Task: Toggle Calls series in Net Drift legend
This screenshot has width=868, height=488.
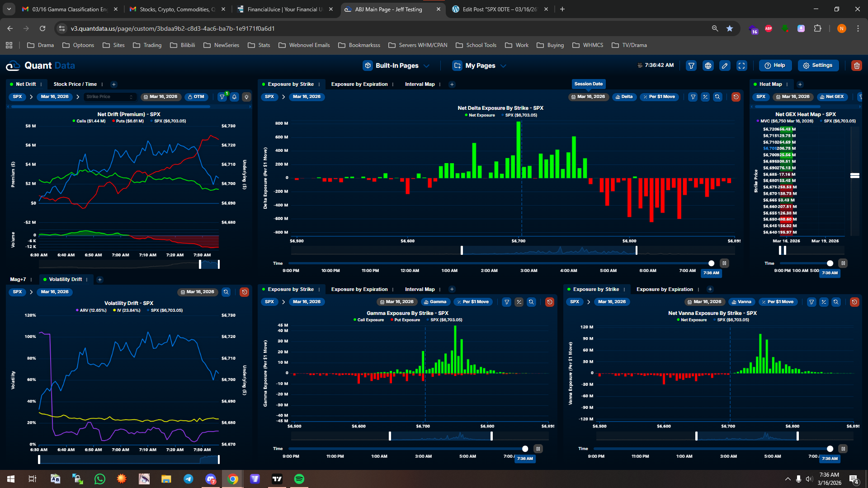Action: 89,121
